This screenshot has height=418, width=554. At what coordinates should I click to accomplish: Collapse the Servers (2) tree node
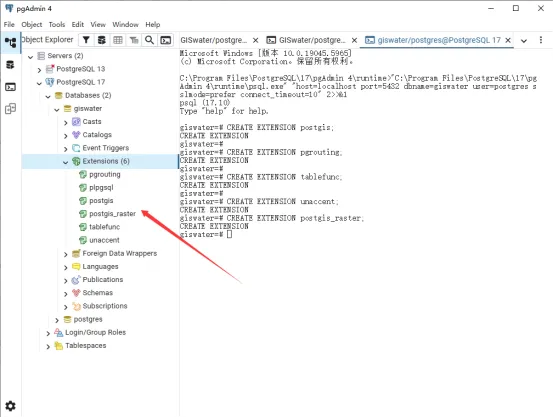tap(31, 57)
